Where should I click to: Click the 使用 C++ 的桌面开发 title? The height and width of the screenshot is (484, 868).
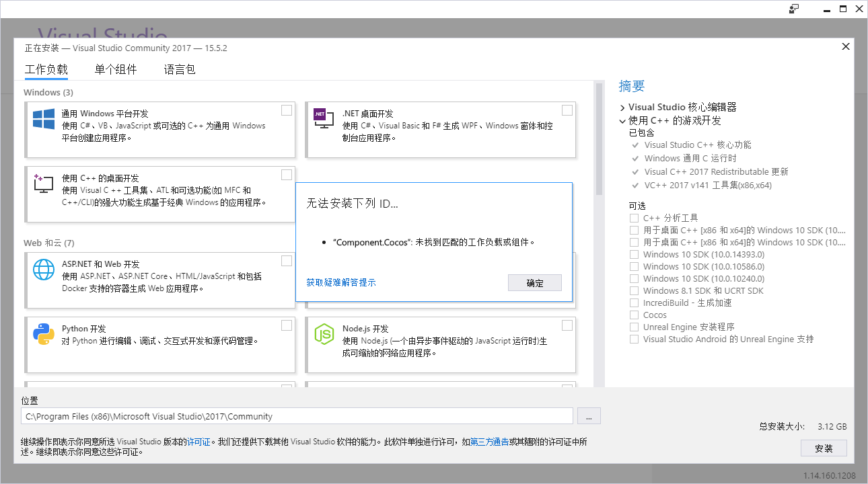pos(100,178)
